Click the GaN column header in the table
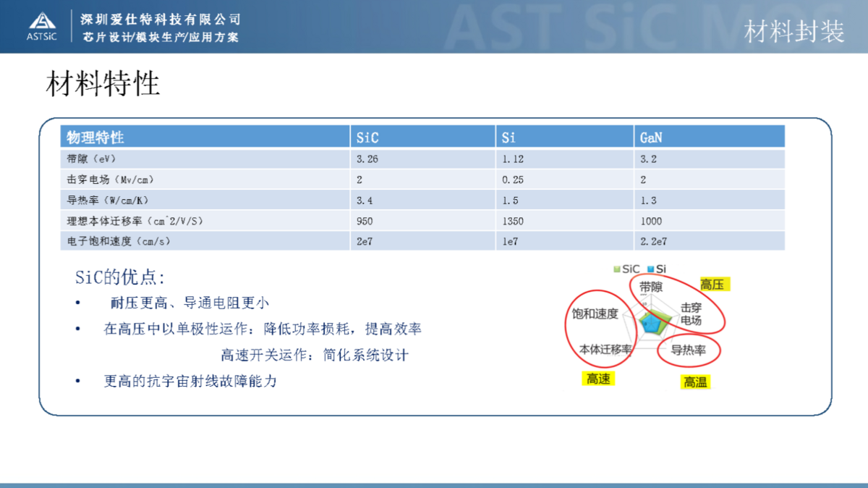 click(651, 137)
